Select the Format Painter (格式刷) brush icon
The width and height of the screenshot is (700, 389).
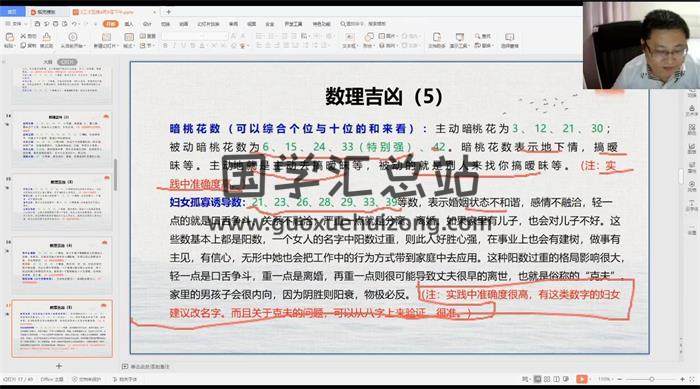coord(46,37)
